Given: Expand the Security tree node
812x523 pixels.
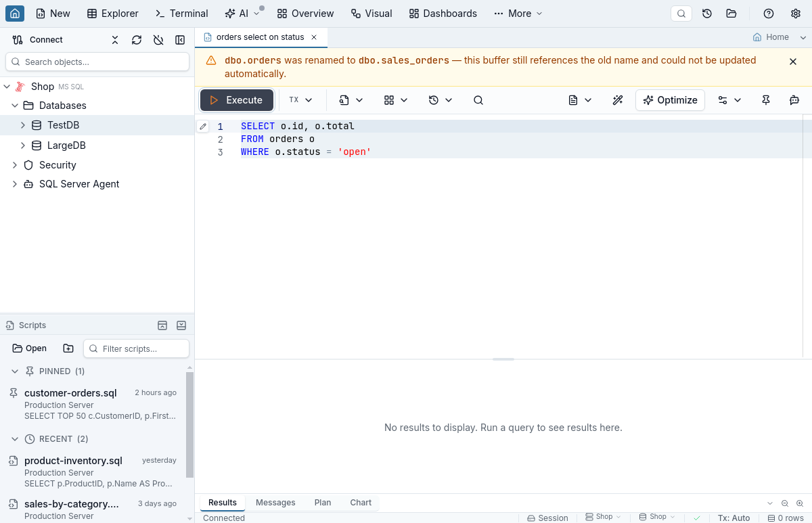Looking at the screenshot, I should click(x=15, y=165).
